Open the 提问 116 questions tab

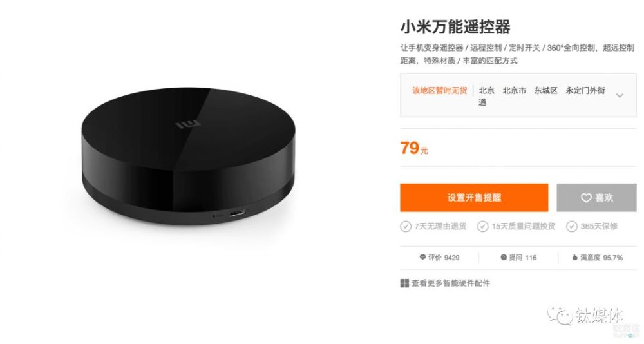pos(518,257)
